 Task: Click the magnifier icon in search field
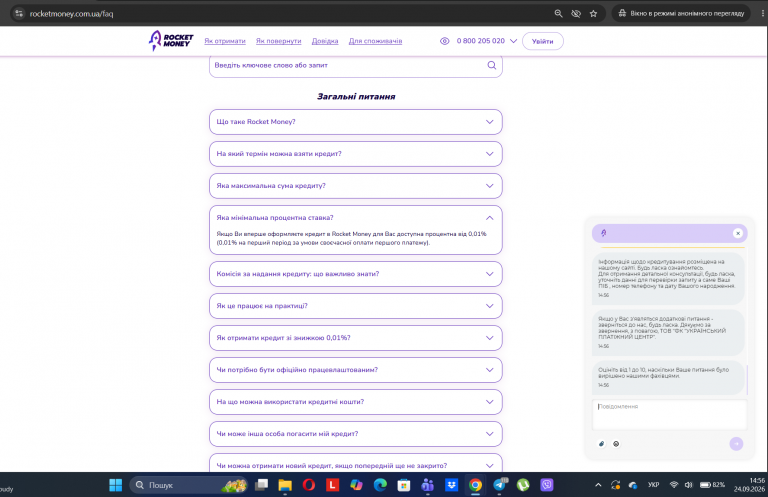[491, 65]
